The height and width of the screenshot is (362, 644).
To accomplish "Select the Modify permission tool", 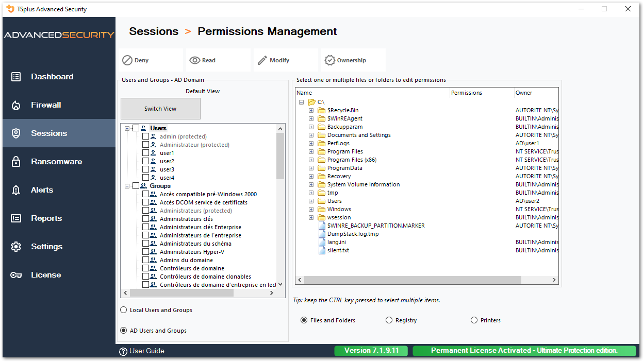I will pos(285,60).
